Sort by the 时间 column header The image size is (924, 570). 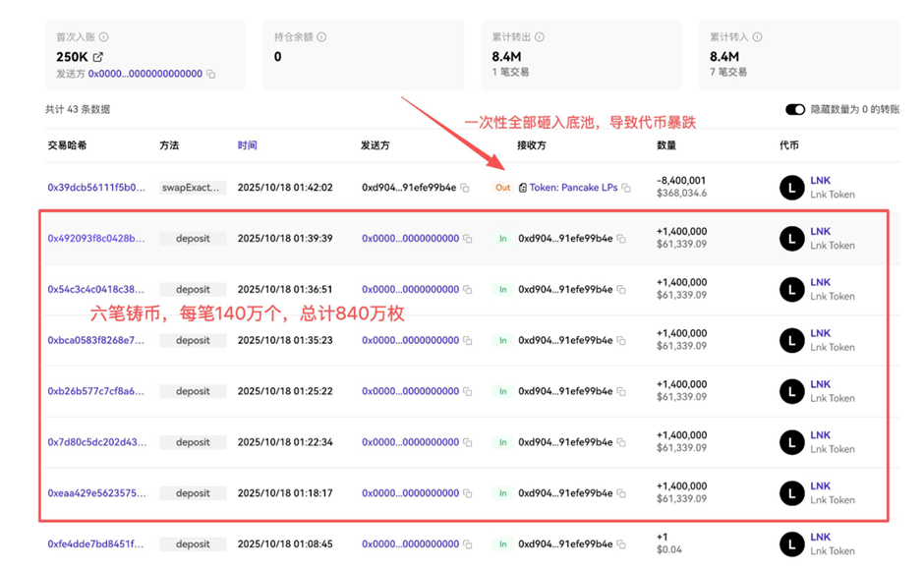(x=247, y=145)
